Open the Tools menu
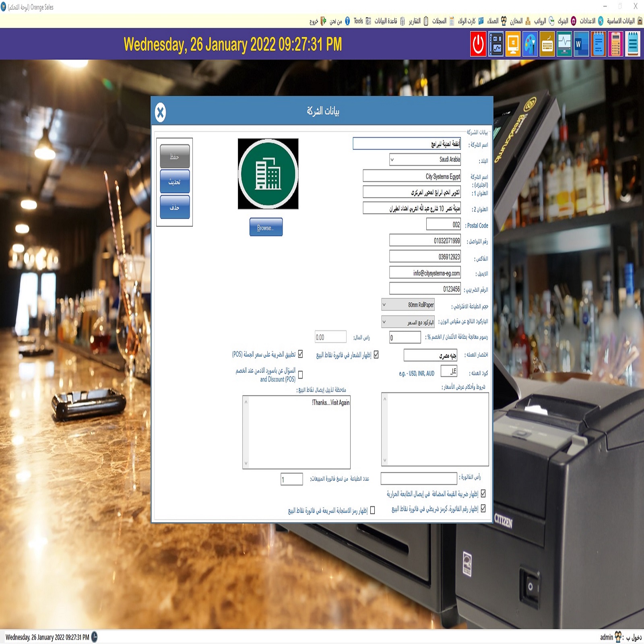 [x=358, y=21]
